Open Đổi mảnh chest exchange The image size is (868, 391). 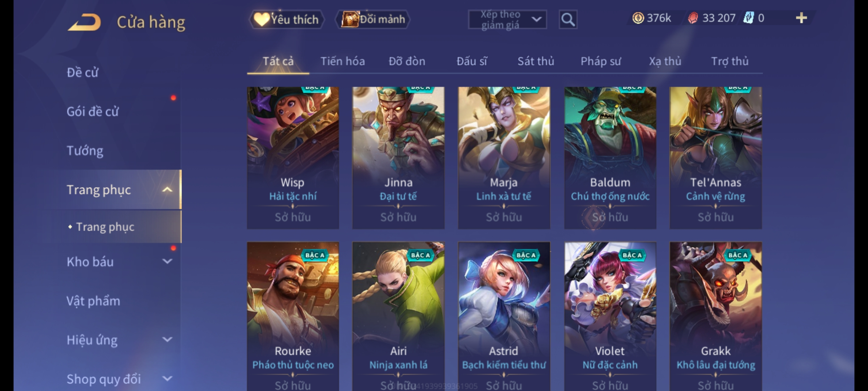[x=373, y=19]
